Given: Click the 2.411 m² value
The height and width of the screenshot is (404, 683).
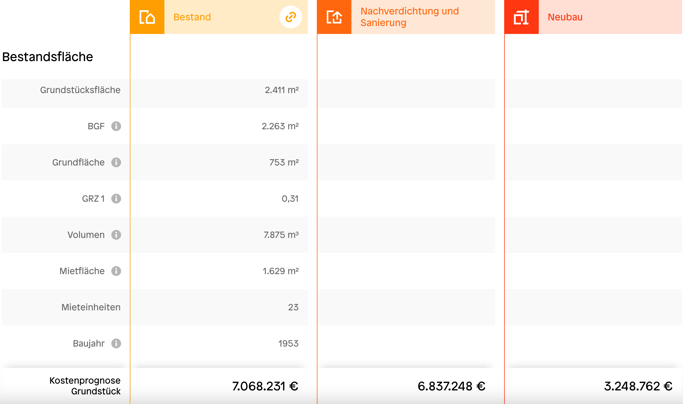Looking at the screenshot, I should point(281,90).
